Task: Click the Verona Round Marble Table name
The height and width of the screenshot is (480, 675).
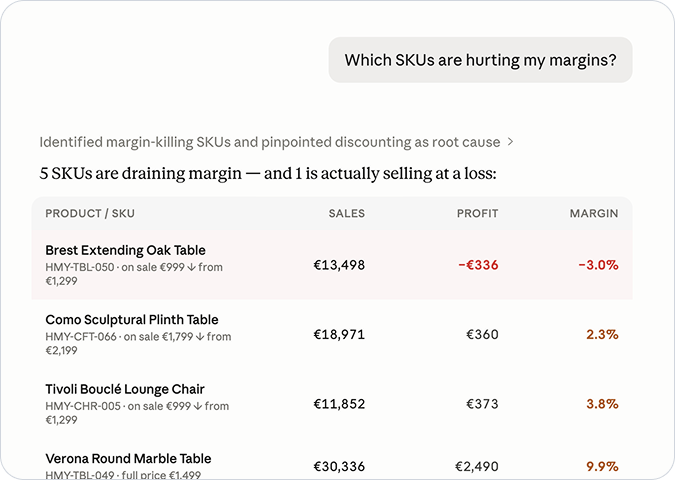Action: click(128, 458)
